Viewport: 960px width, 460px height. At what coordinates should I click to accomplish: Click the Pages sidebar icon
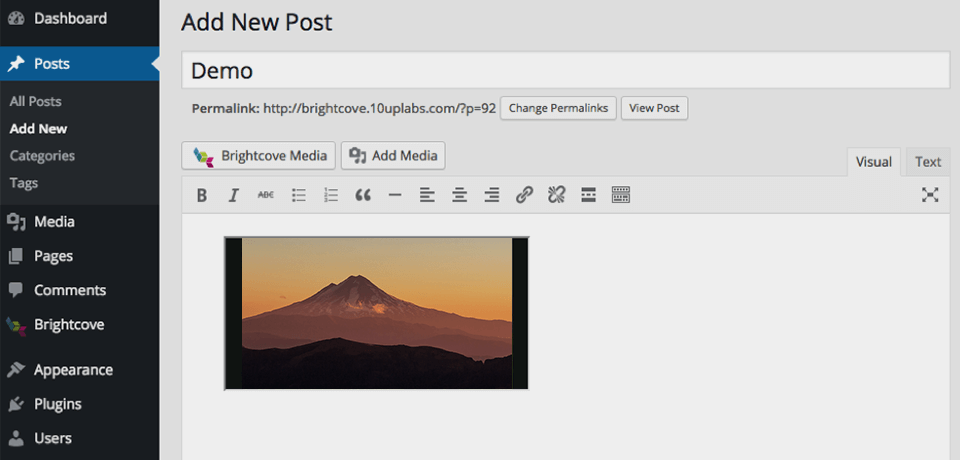click(16, 256)
